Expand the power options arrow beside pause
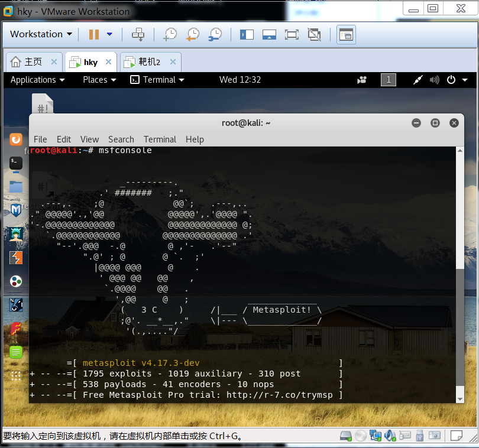Screen dimensions: 479x448 tap(109, 34)
